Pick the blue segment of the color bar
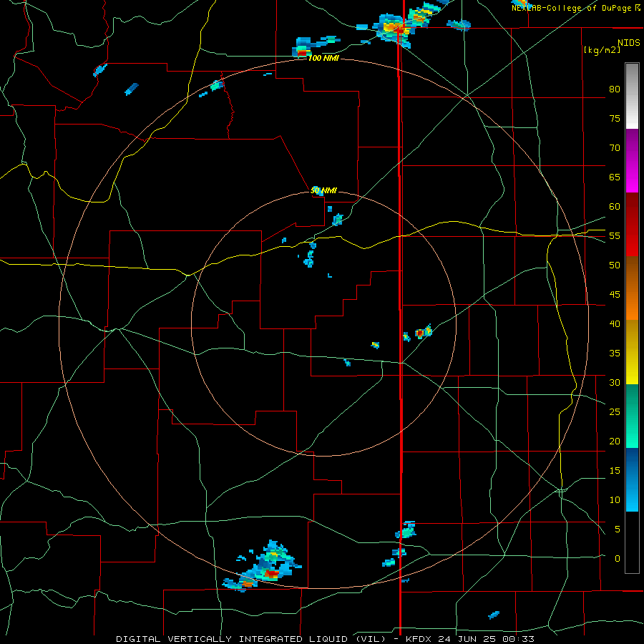Screen dimensions: 644x644 coord(632,479)
